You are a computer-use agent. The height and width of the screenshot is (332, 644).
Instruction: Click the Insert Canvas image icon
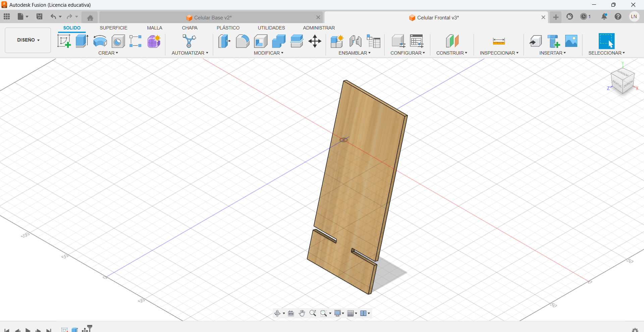pos(571,41)
